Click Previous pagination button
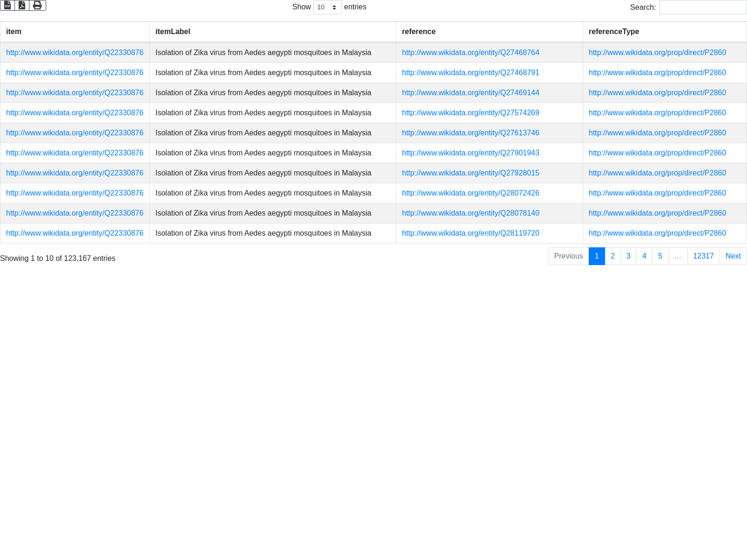Image resolution: width=747 pixels, height=560 pixels. pyautogui.click(x=568, y=256)
